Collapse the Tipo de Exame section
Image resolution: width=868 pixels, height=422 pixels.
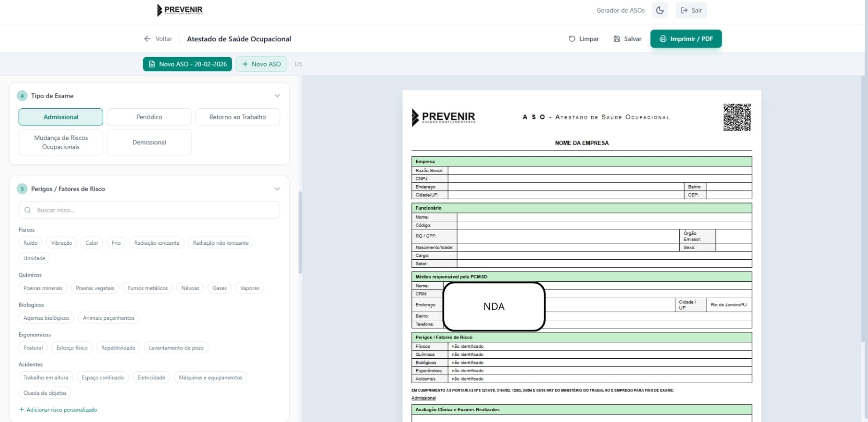point(277,95)
